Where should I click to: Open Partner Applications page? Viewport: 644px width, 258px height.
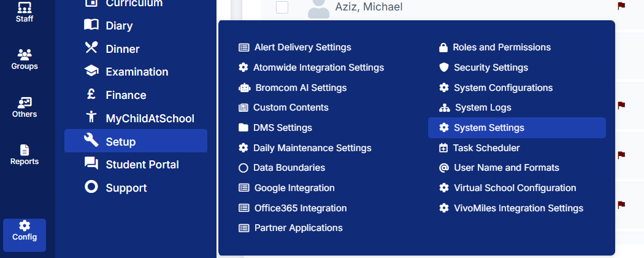pyautogui.click(x=298, y=228)
